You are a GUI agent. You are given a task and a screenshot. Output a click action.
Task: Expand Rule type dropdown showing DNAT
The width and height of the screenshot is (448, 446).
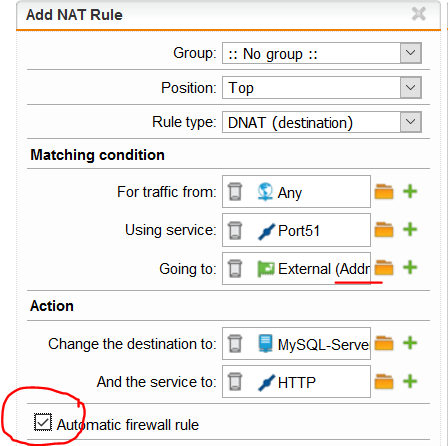tap(410, 122)
